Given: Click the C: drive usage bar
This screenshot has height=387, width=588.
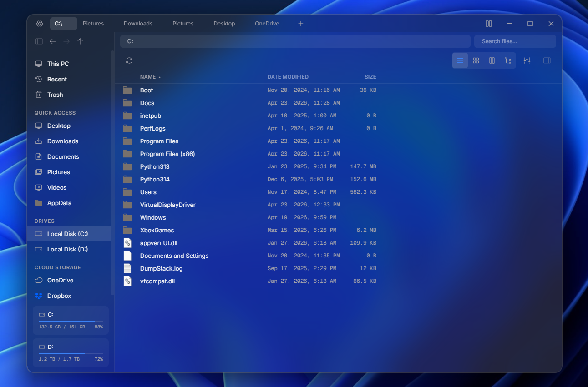Looking at the screenshot, I should (x=71, y=321).
